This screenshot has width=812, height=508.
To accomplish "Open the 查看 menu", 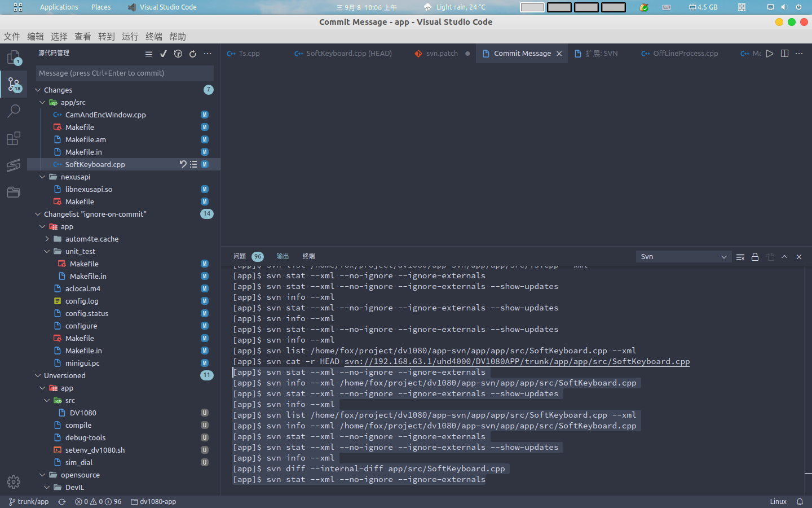I will 82,36.
